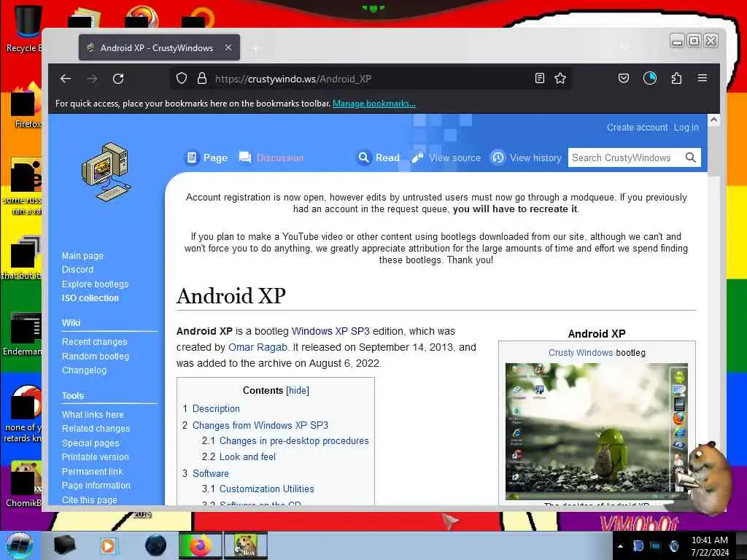This screenshot has height=560, width=747.
Task: Collapse contents with the hide toggle
Action: point(298,391)
